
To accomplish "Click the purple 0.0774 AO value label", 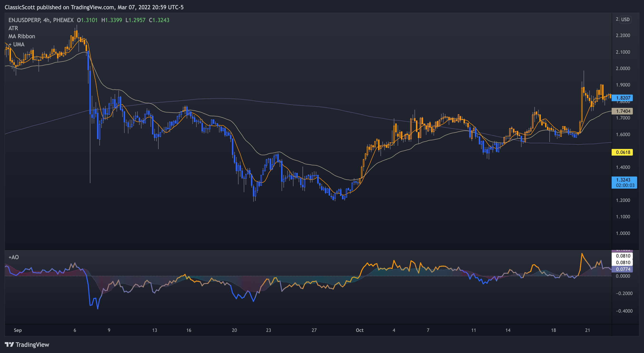I will (x=622, y=269).
